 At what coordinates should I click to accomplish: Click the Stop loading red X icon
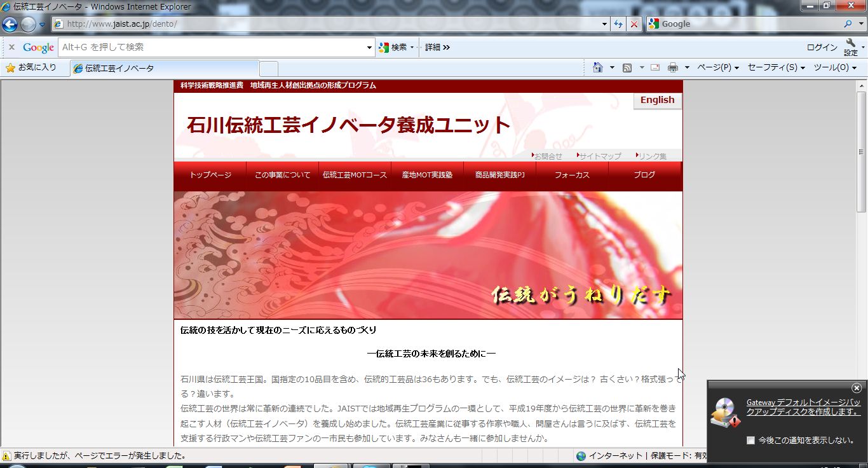click(x=634, y=24)
